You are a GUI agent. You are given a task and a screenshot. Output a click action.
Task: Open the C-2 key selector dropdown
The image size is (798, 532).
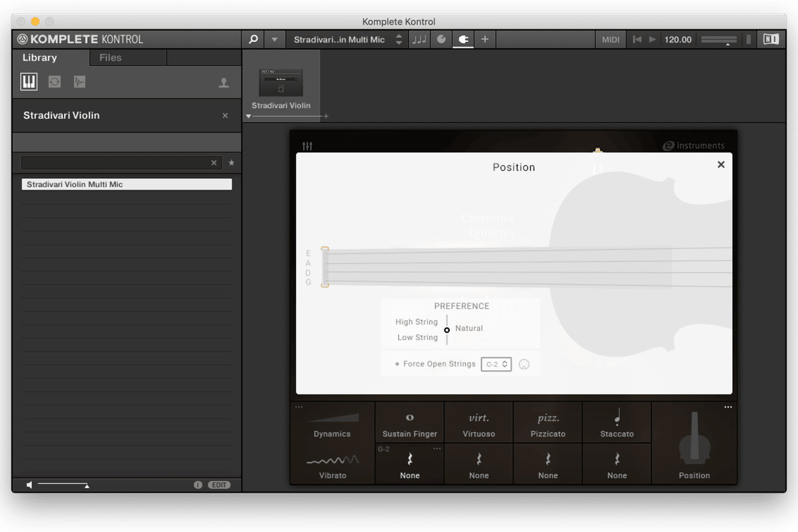(496, 364)
